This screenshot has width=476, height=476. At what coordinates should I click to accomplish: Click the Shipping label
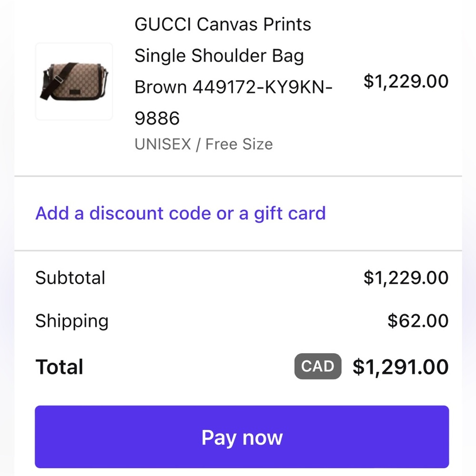pyautogui.click(x=72, y=321)
